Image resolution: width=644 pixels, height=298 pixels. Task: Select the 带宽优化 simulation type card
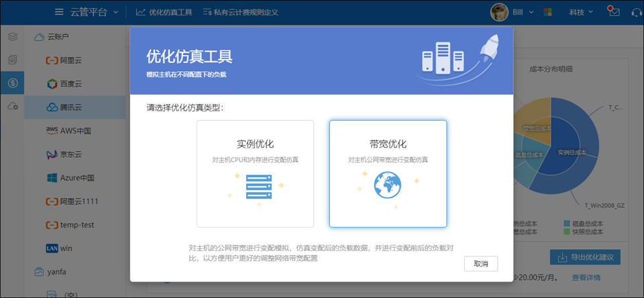(x=388, y=174)
